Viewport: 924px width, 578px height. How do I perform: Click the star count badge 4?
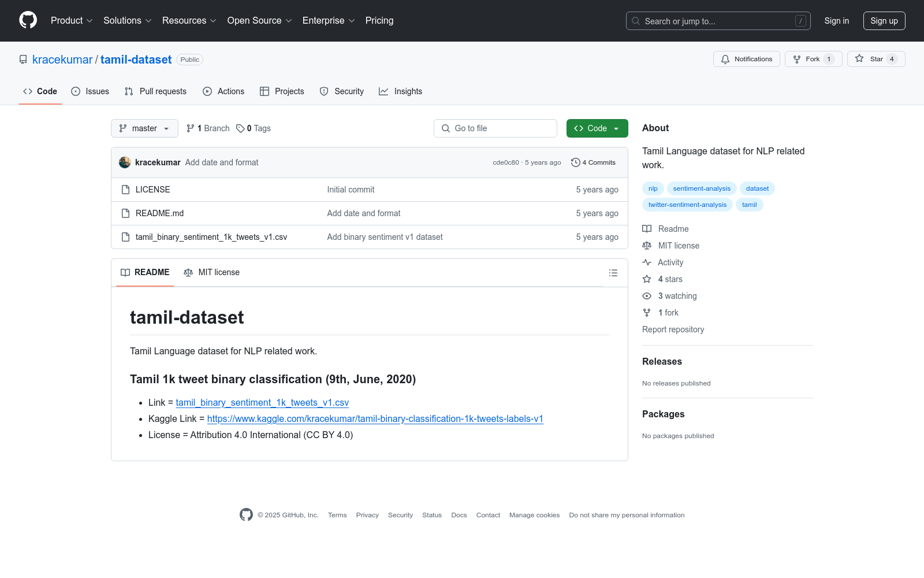892,59
